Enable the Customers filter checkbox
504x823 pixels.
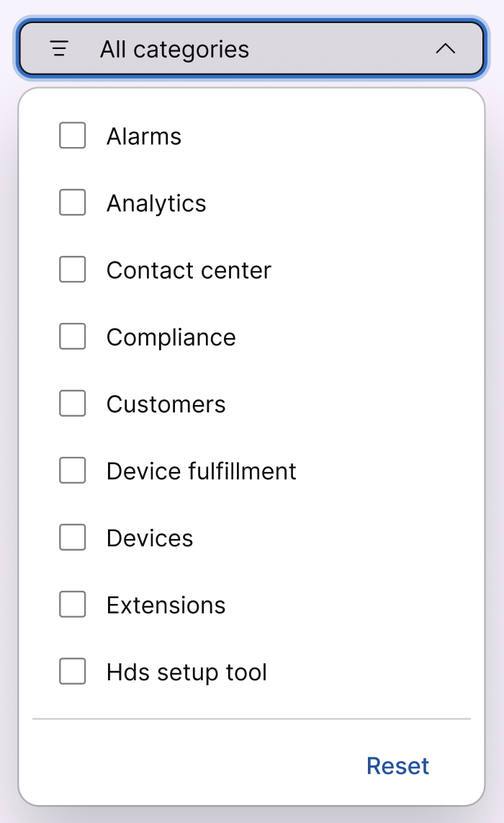tap(72, 403)
